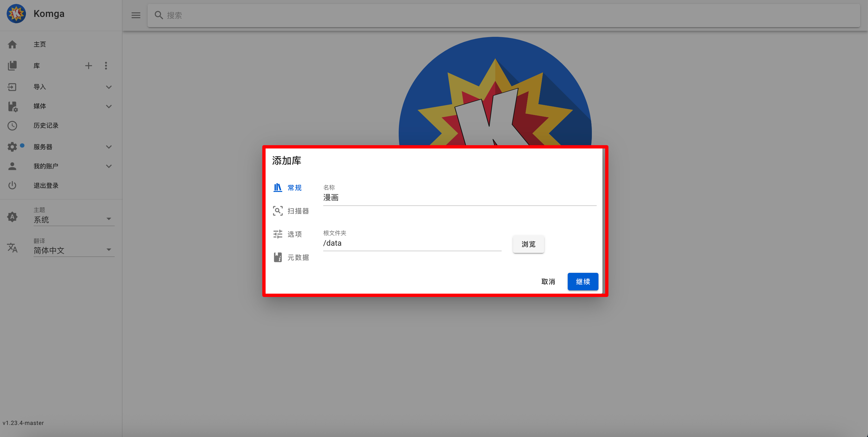Click the translate language icon
868x437 pixels.
click(12, 248)
